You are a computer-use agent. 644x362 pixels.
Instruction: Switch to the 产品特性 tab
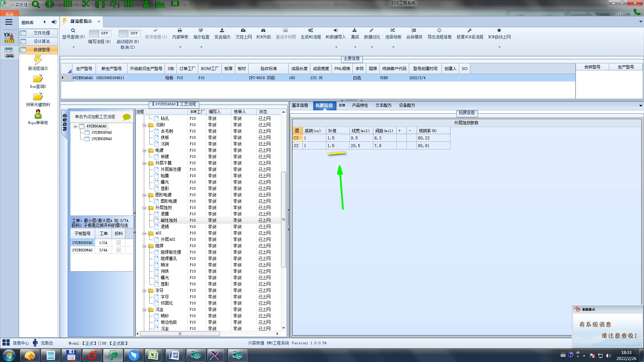point(360,105)
